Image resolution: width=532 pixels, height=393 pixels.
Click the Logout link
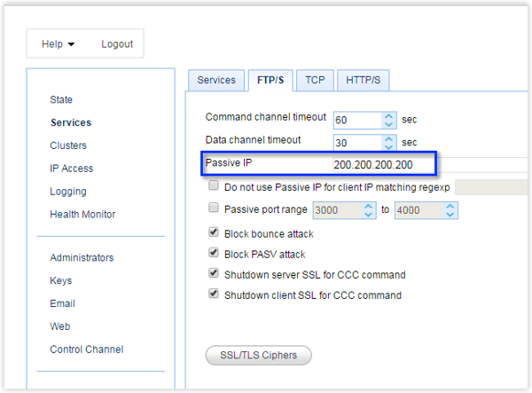(117, 44)
